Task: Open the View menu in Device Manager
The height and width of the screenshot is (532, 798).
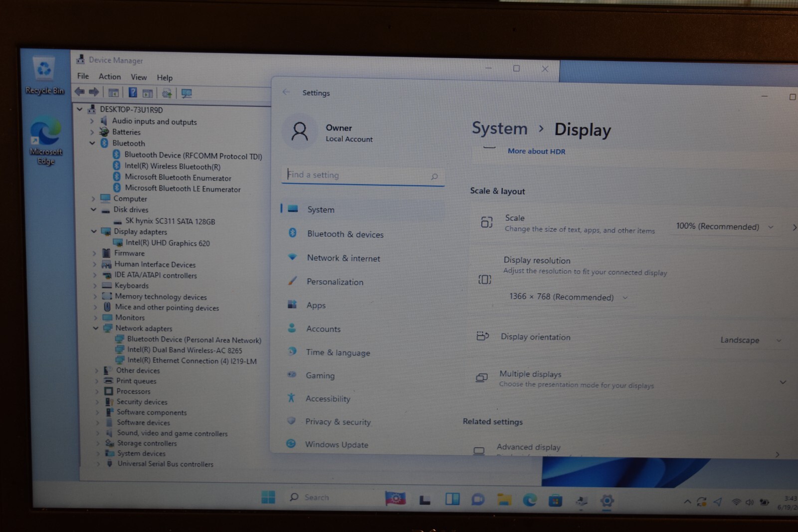Action: tap(139, 77)
